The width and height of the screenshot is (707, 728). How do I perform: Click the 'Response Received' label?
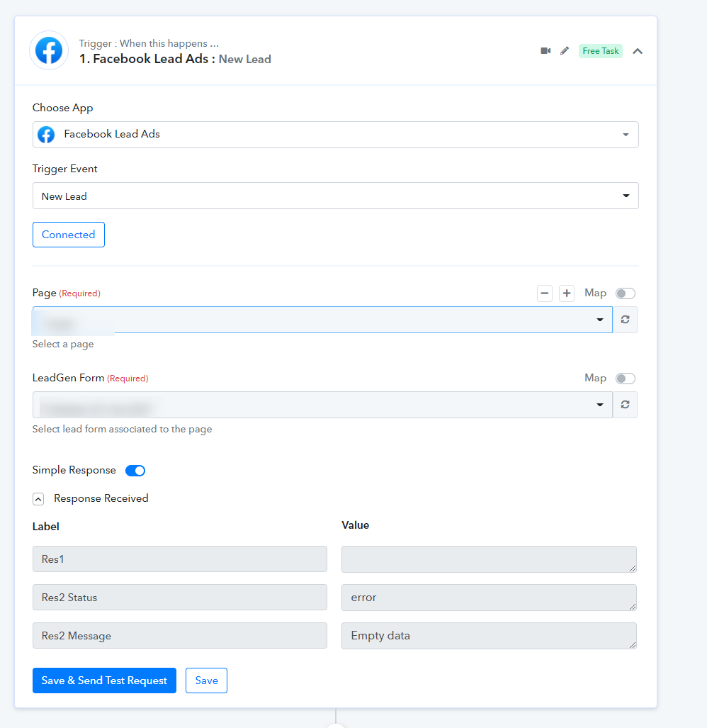[x=101, y=498]
